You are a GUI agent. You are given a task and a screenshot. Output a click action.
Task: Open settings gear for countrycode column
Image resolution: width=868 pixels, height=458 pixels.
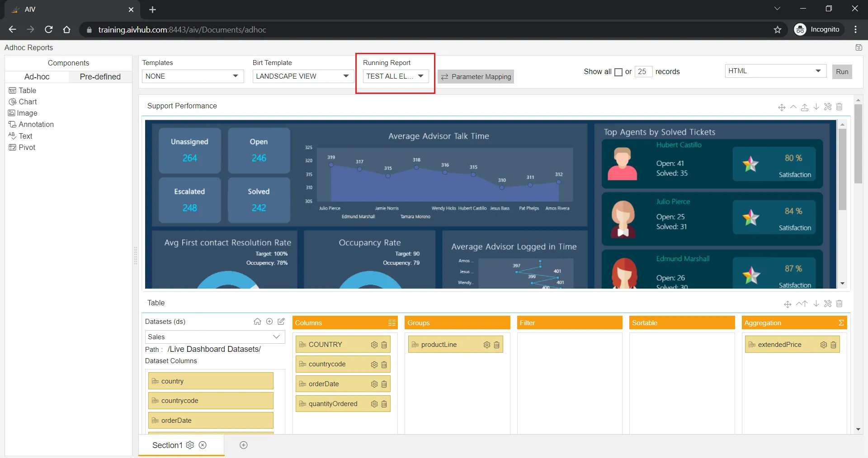(374, 365)
